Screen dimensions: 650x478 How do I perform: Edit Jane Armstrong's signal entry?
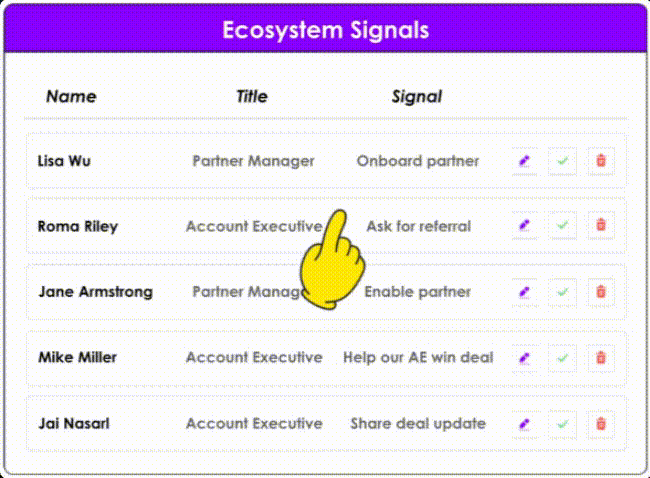[524, 292]
